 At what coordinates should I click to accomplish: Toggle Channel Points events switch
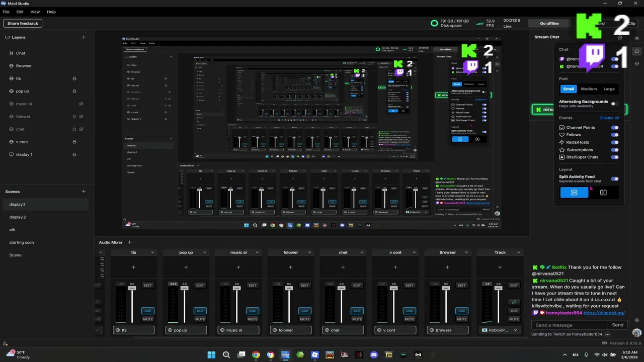(615, 128)
